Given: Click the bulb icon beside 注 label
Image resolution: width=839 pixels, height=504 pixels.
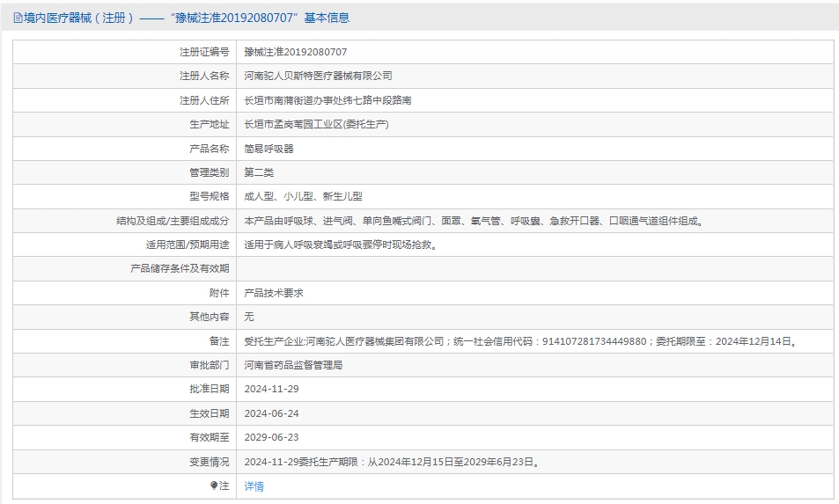Looking at the screenshot, I should (214, 486).
